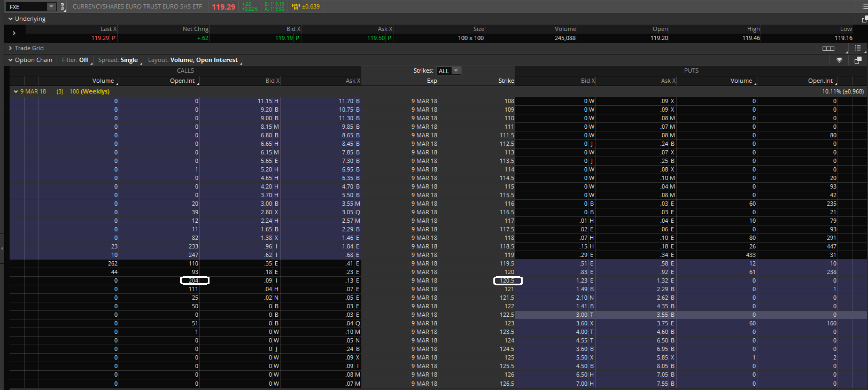This screenshot has height=390, width=868.
Task: Click the Option Chain detach window icon
Action: tap(858, 60)
